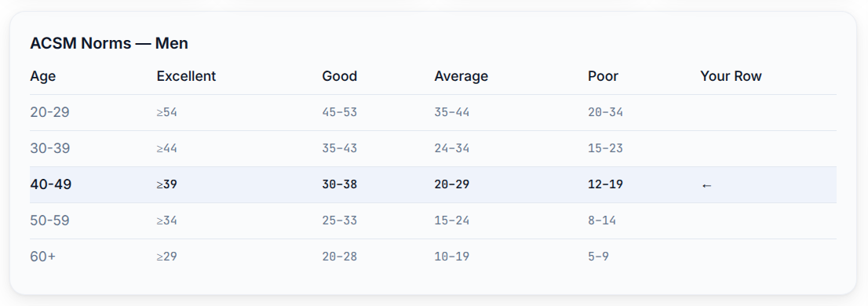Image resolution: width=868 pixels, height=306 pixels.
Task: Select the Age column header
Action: [43, 76]
